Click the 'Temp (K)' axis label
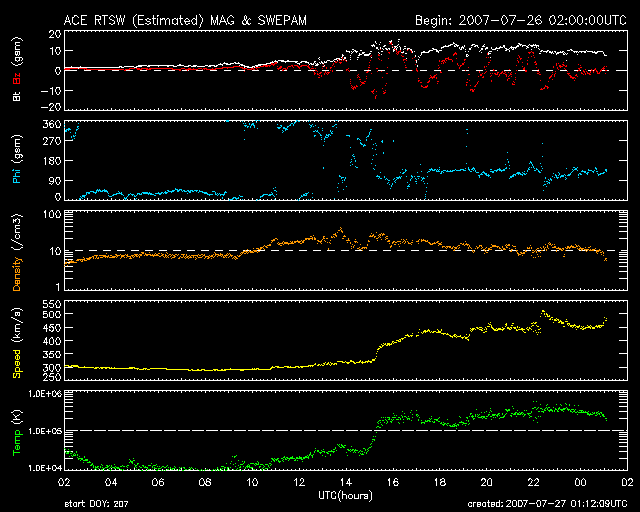640x512 pixels. (17, 432)
